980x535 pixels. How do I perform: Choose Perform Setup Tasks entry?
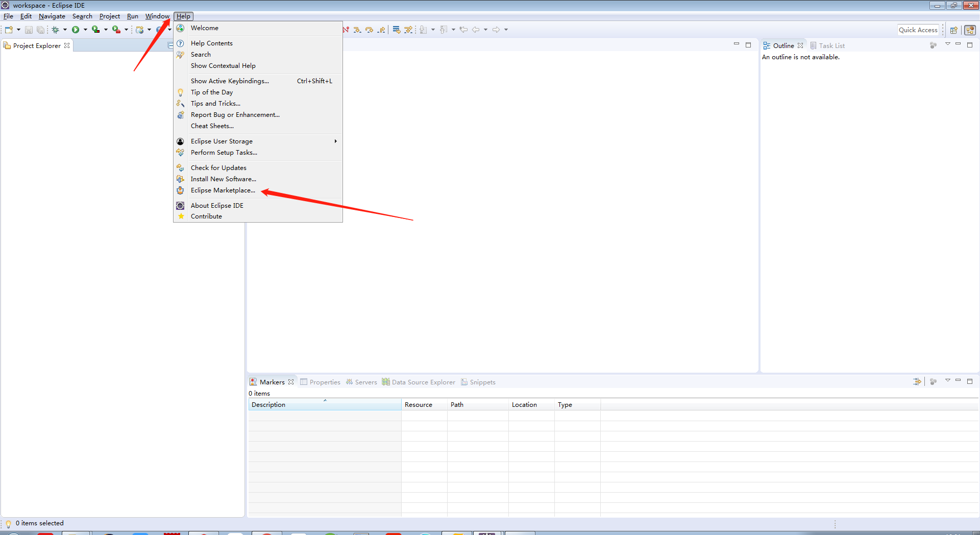(258, 153)
